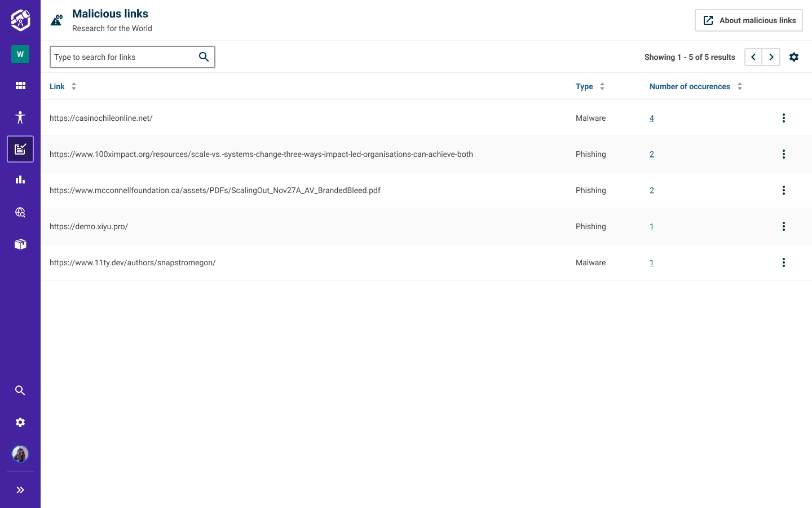Go to next results page
812x508 pixels.
coord(771,57)
